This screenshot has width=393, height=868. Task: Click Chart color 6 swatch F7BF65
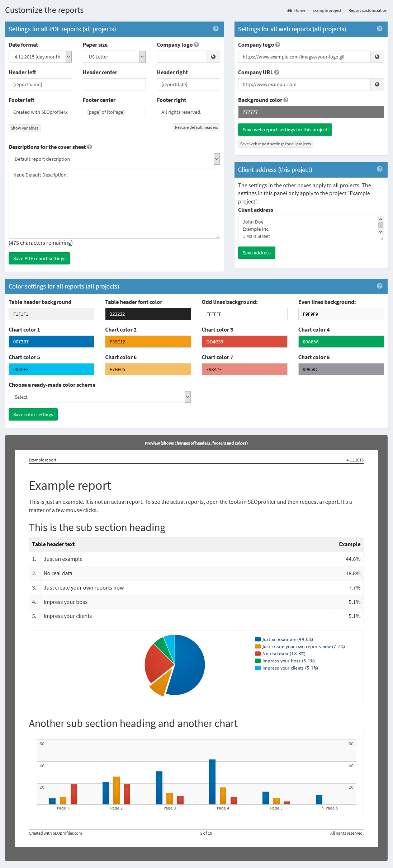click(x=148, y=369)
